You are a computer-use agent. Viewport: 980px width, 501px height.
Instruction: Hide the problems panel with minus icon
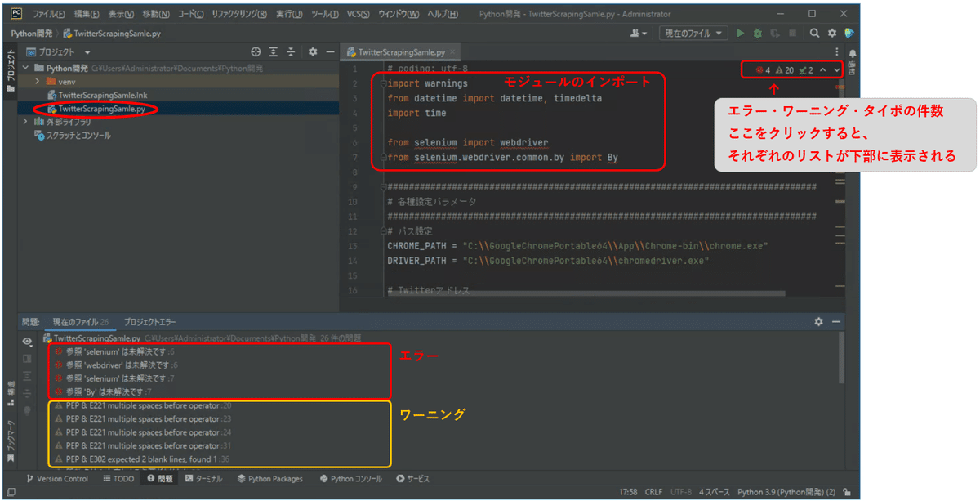tap(836, 322)
